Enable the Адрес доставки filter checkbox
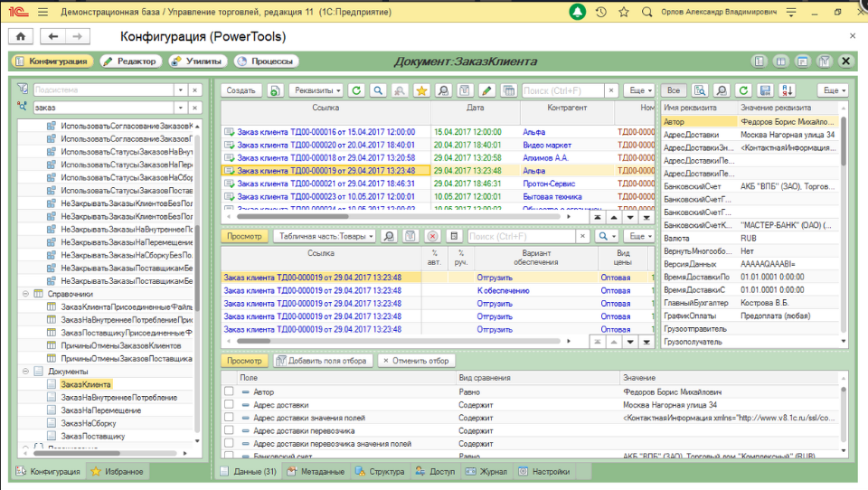The height and width of the screenshot is (490, 868). [229, 405]
